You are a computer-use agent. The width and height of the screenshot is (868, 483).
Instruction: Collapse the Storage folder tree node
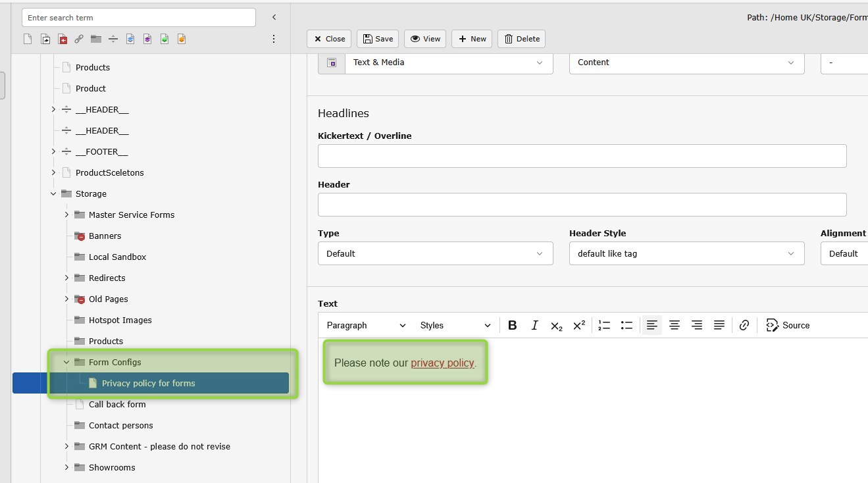(53, 193)
